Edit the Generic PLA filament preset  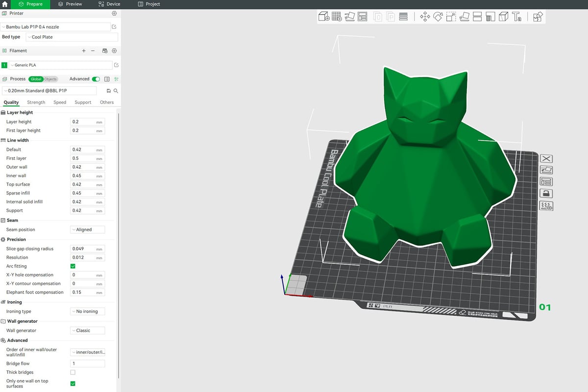(116, 65)
